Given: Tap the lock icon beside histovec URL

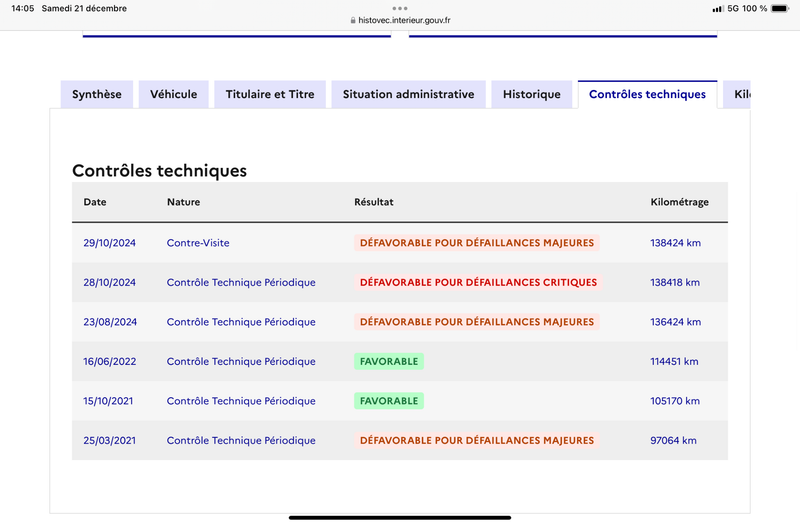Looking at the screenshot, I should tap(353, 20).
